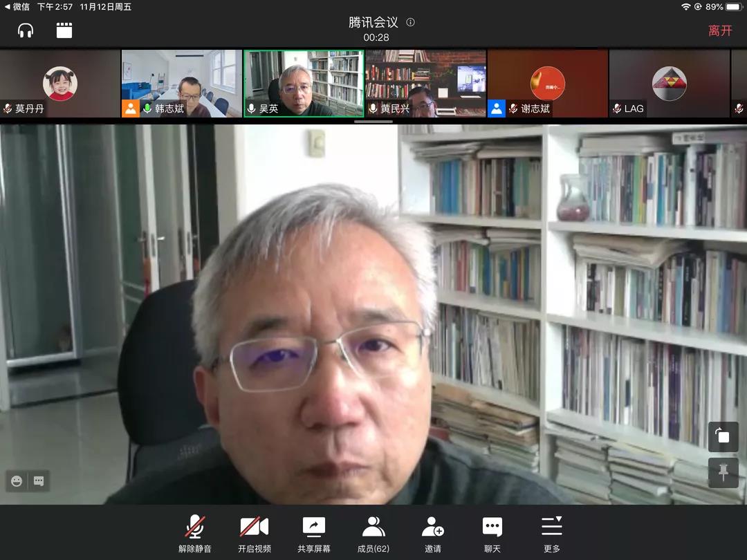Start screen sharing with 共享屏幕
Screen dimensions: 747x560
[x=313, y=535]
